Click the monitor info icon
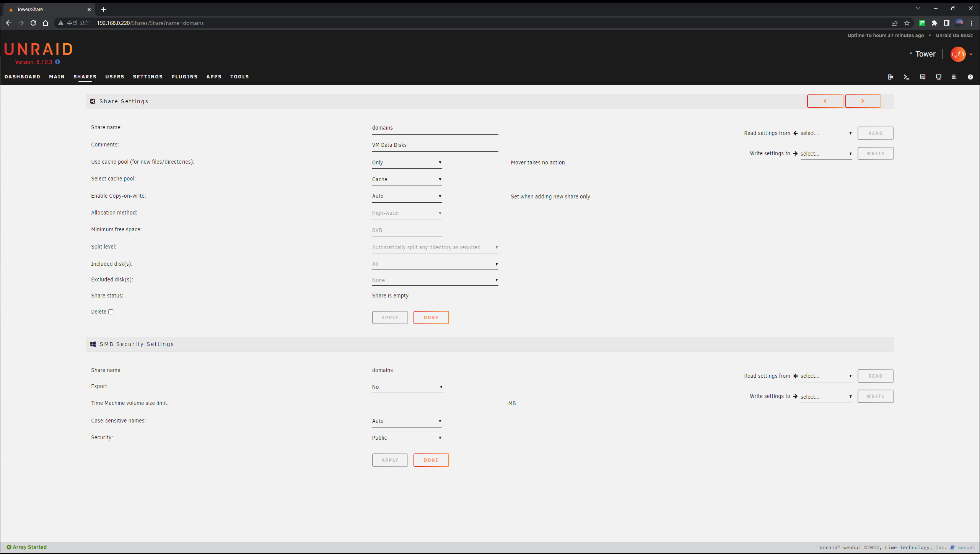Viewport: 980px width, 554px height. click(938, 77)
